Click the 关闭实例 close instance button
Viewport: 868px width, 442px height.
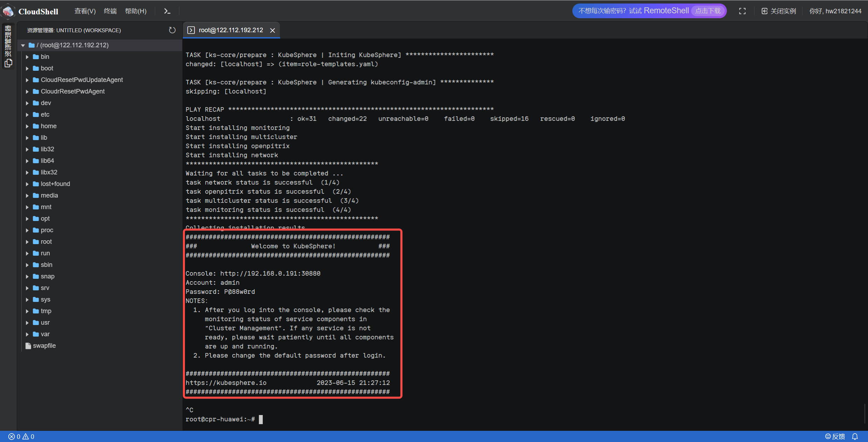779,11
